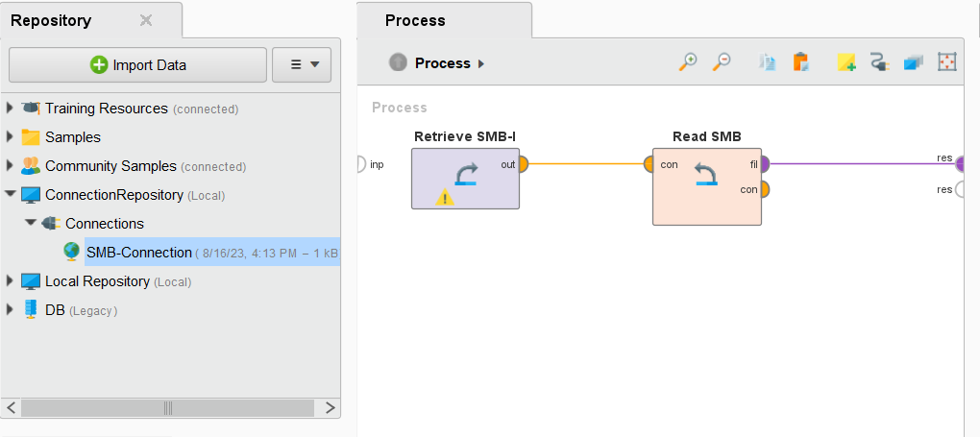Collapse the ConnectionRepository tree node
Screen dimensions: 980x437
(x=11, y=195)
